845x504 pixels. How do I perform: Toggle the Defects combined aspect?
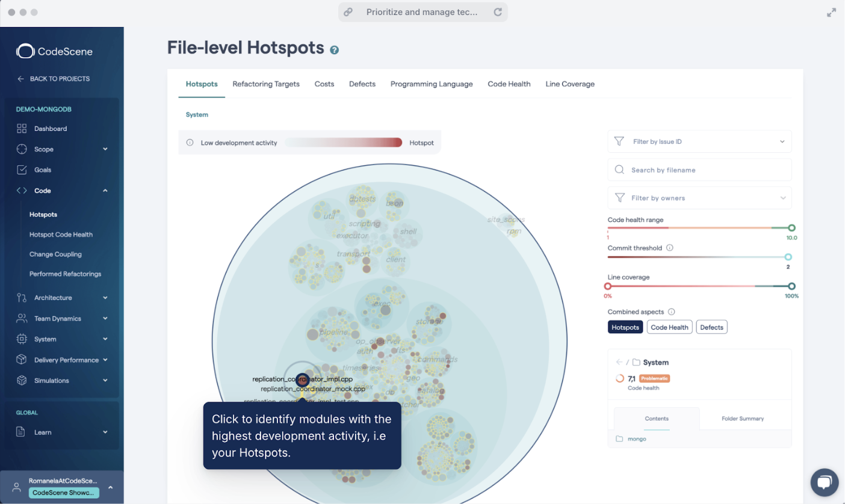point(711,327)
